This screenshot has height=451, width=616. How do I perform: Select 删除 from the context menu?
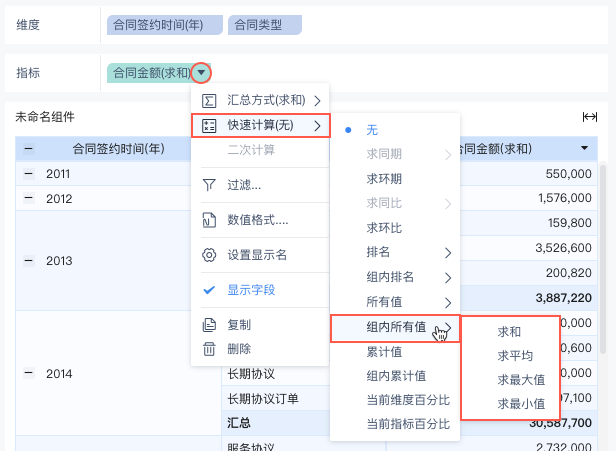(260, 349)
